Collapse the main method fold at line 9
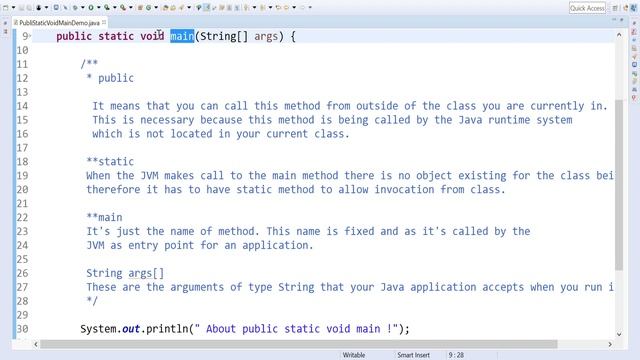 pos(30,36)
